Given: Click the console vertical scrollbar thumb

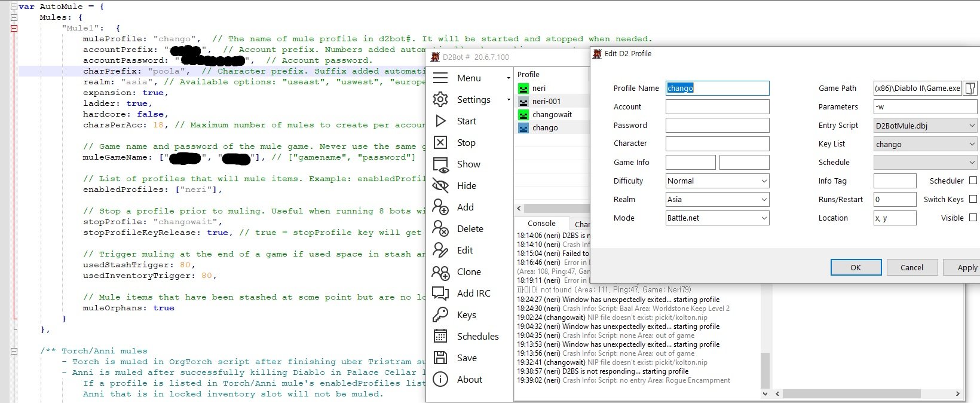Looking at the screenshot, I should coord(765,371).
